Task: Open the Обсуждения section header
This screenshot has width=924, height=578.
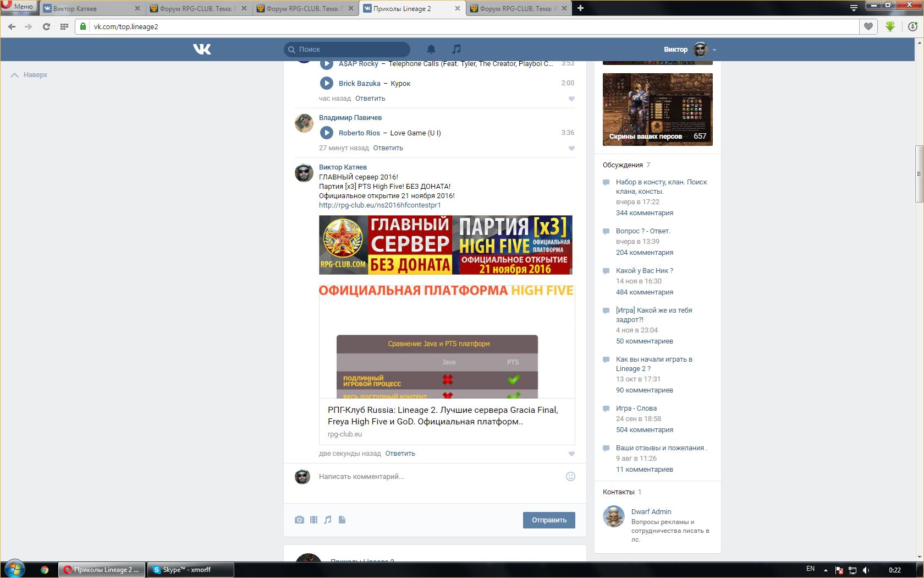Action: point(623,165)
